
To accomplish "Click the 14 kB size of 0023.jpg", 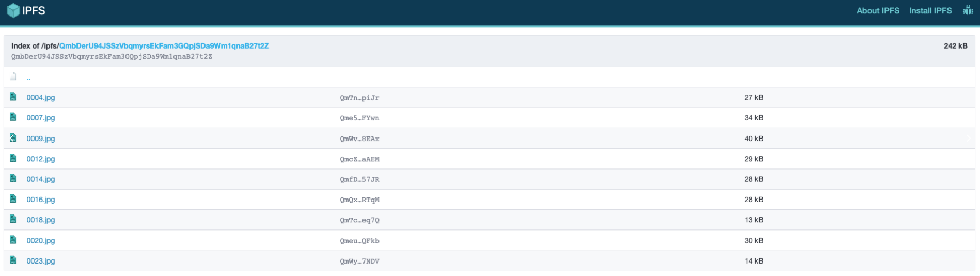I will pos(754,261).
